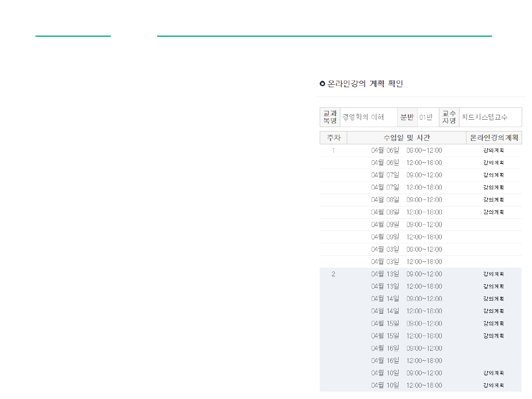Open 강의계획 for 04월 06일 12:00~18:00
This screenshot has height=399, width=532.
(493, 163)
